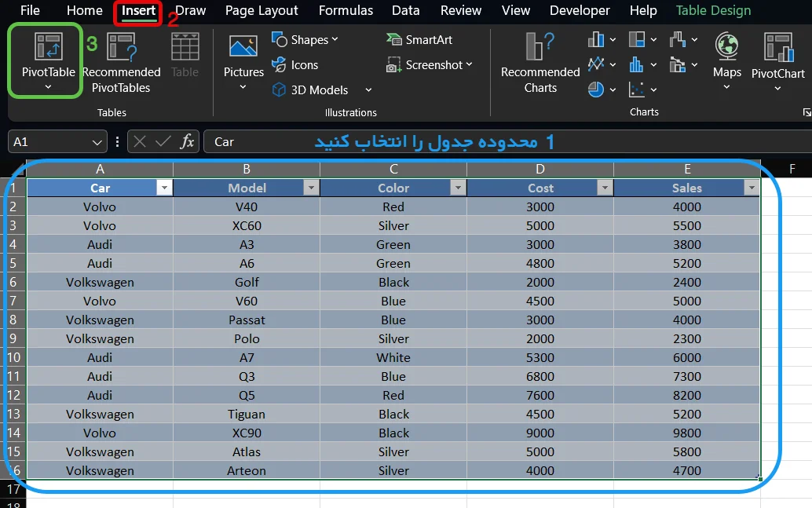The width and height of the screenshot is (812, 508).
Task: Switch to the View tab
Action: [x=516, y=10]
